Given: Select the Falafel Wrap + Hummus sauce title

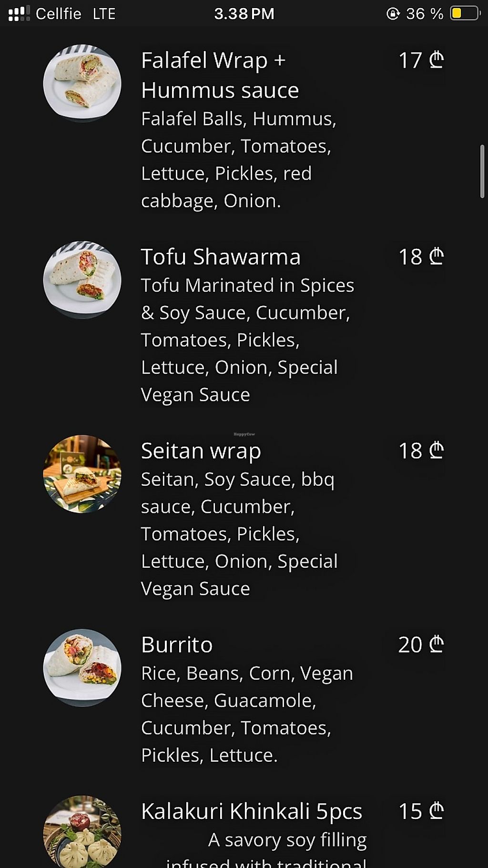Looking at the screenshot, I should click(x=220, y=75).
